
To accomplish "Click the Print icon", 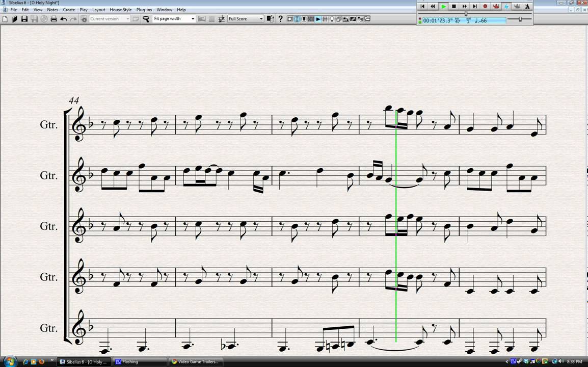I will coord(54,19).
